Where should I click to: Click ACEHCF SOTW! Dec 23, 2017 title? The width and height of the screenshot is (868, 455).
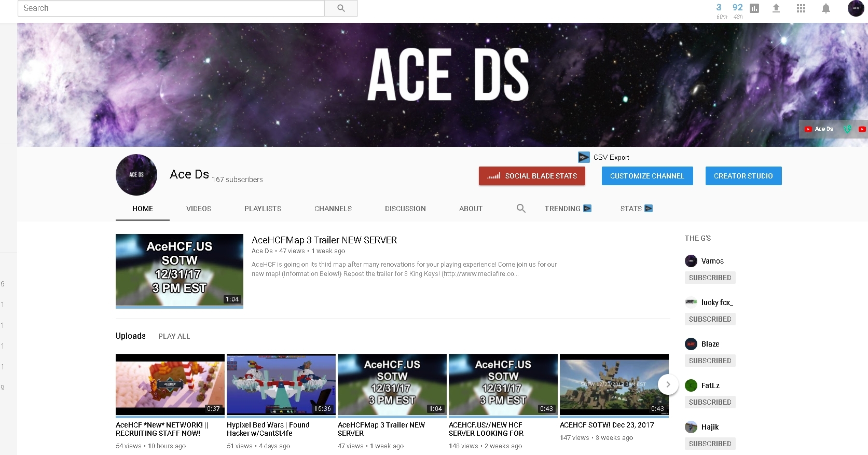[607, 425]
